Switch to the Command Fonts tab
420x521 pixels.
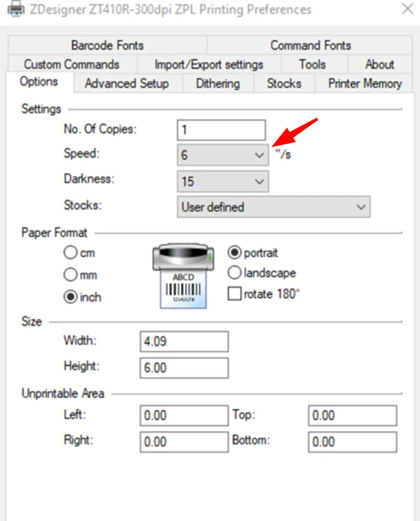click(310, 45)
